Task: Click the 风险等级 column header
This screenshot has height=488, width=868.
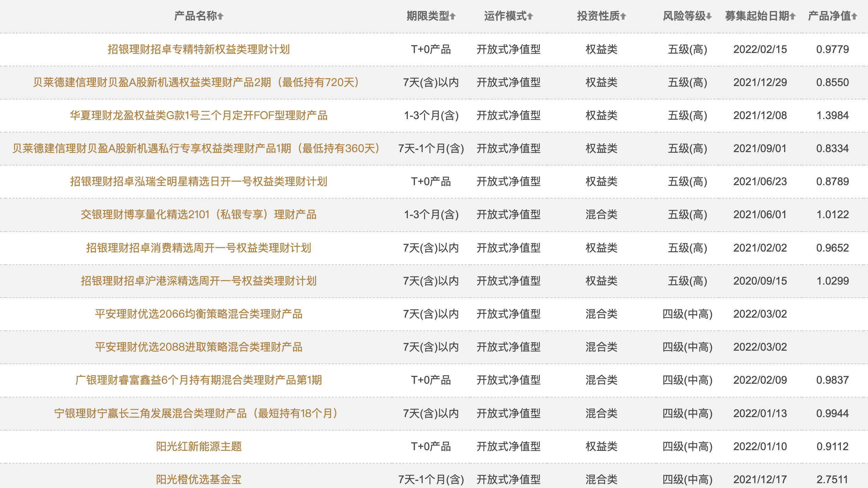Action: 684,16
